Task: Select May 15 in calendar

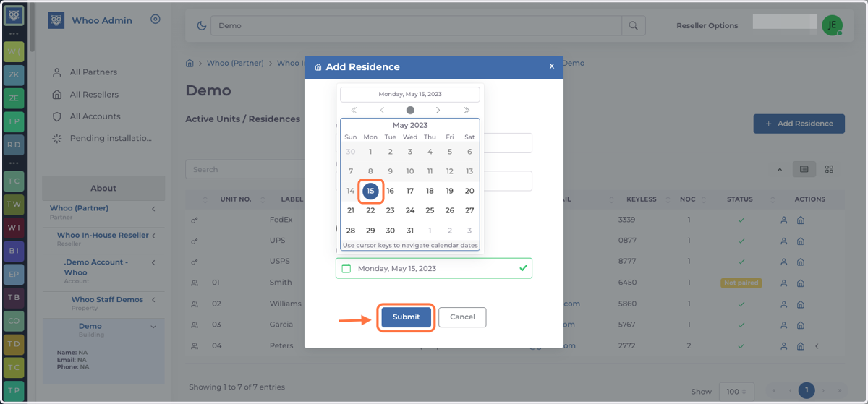Action: (370, 191)
